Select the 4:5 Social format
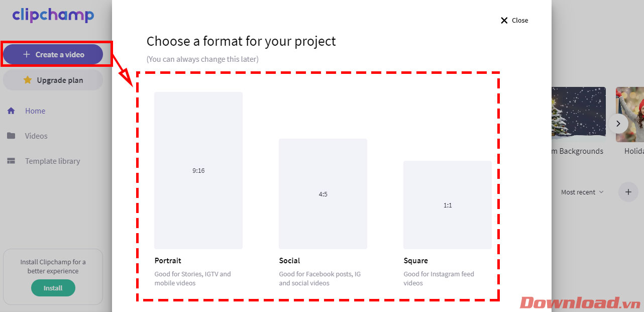This screenshot has height=312, width=644. (x=323, y=194)
